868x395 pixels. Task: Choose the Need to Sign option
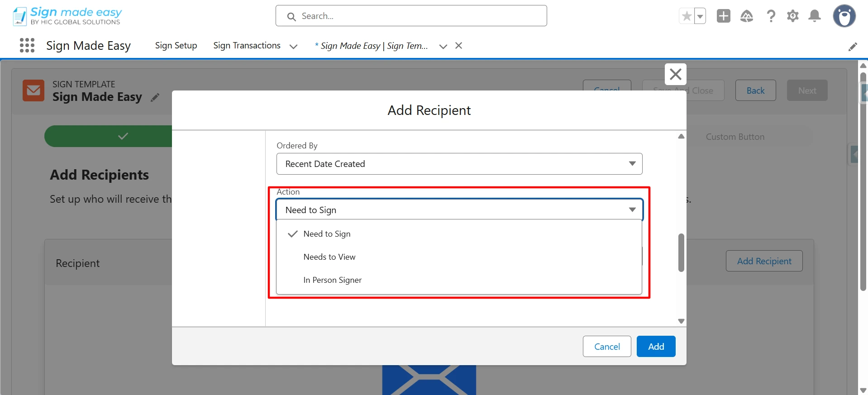(x=459, y=234)
